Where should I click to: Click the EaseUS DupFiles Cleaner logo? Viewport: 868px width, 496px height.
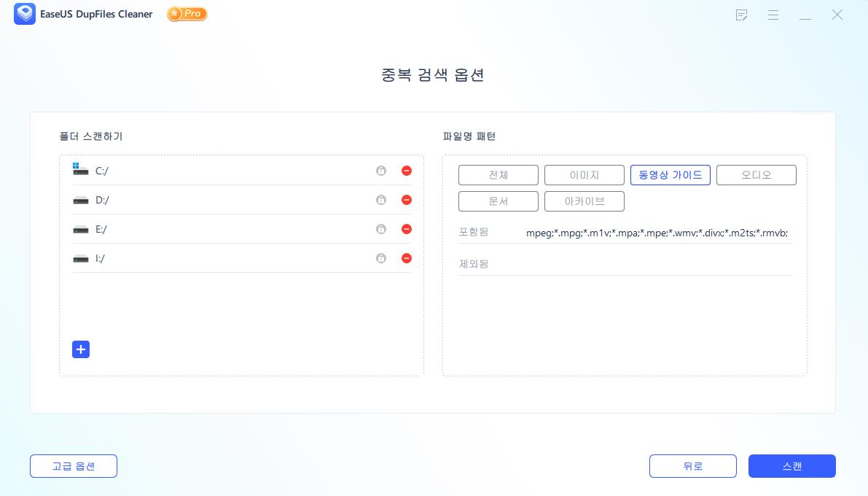tap(25, 14)
